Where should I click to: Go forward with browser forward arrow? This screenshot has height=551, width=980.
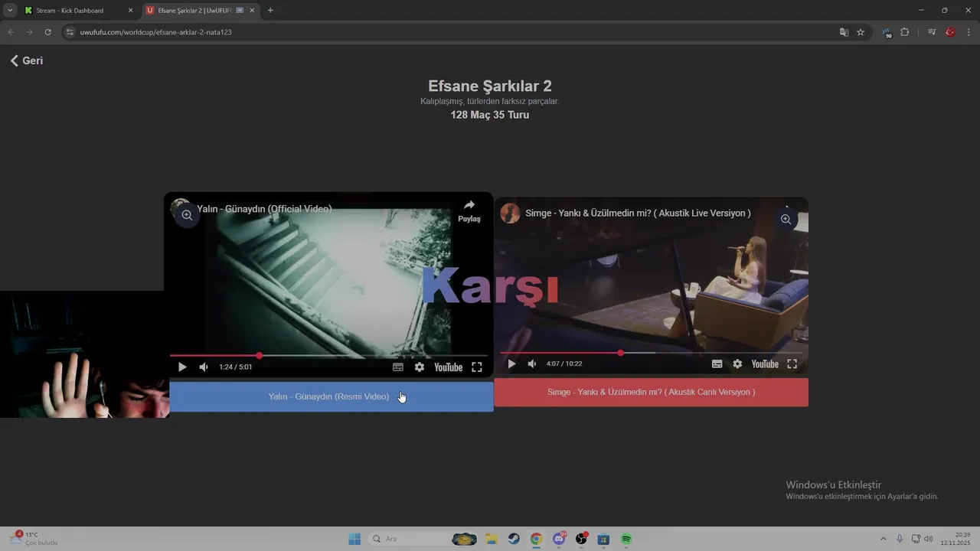coord(29,32)
